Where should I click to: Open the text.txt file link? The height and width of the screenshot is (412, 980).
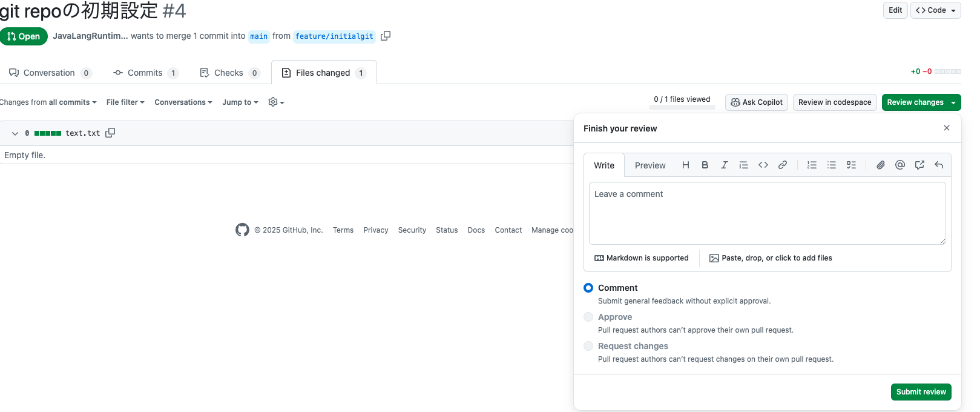point(83,133)
